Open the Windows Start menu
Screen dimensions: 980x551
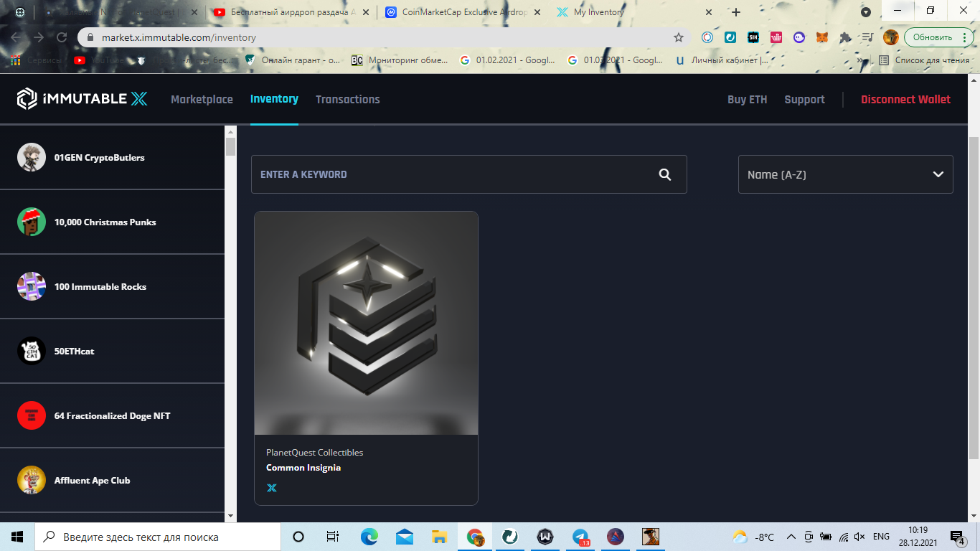pos(17,537)
